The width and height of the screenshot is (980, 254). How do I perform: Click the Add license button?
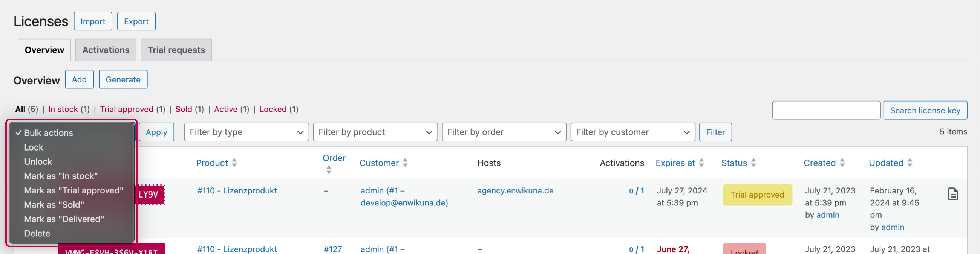click(x=79, y=79)
